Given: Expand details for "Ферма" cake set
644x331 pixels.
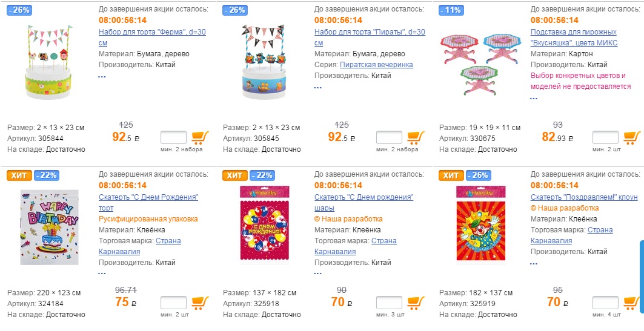Looking at the screenshot, I should [x=102, y=77].
